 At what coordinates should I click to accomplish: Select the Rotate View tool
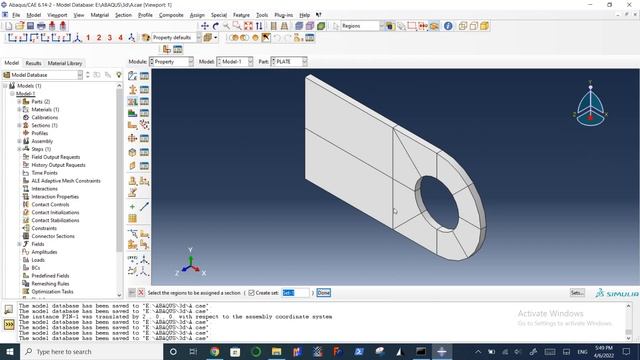216,26
